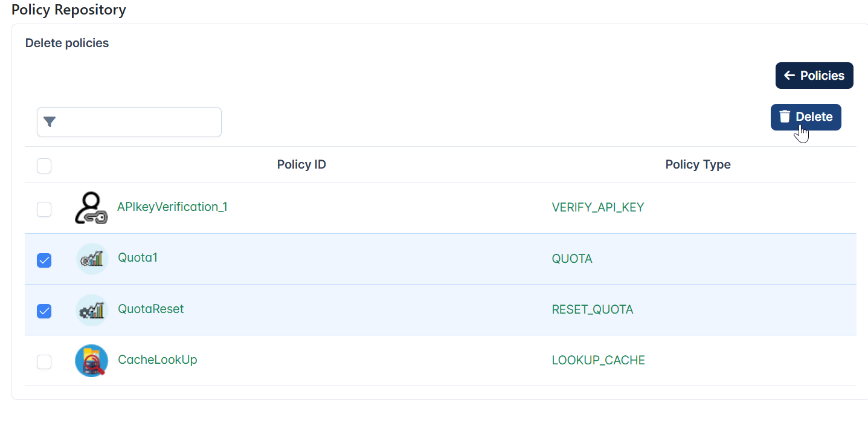The height and width of the screenshot is (426, 868).
Task: Click the back arrow icon on Policies
Action: click(789, 76)
